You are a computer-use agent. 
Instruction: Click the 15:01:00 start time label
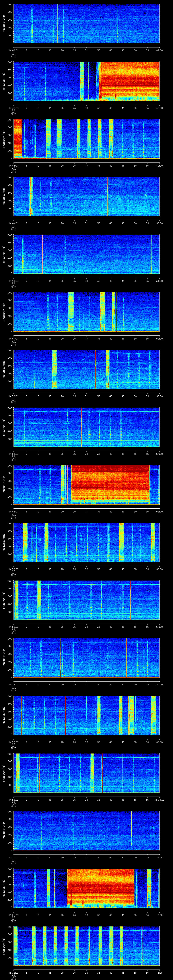pyautogui.click(x=13, y=915)
